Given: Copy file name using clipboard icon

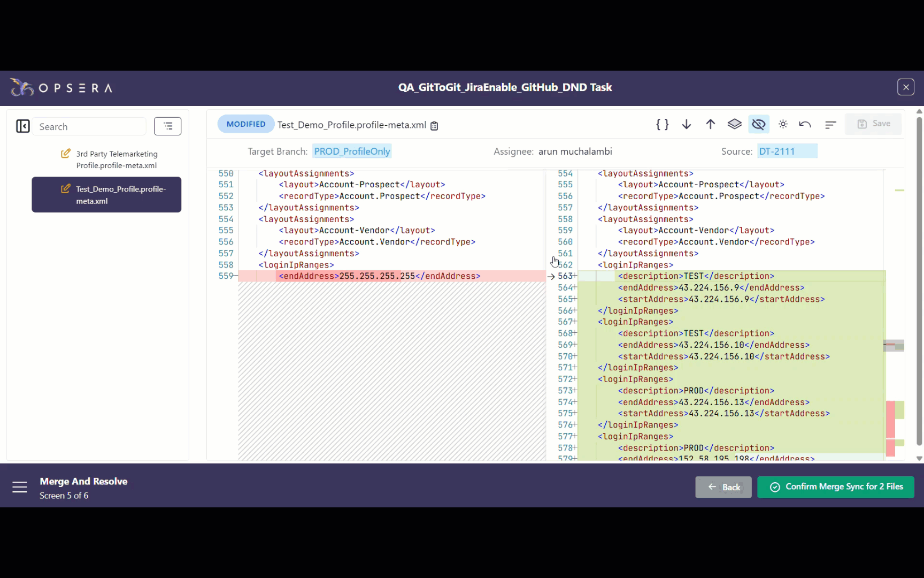Looking at the screenshot, I should click(434, 126).
